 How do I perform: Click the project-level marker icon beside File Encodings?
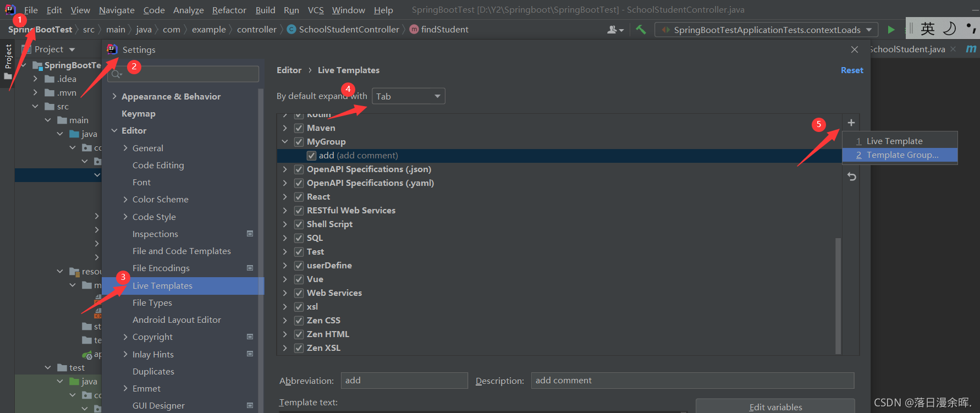250,268
